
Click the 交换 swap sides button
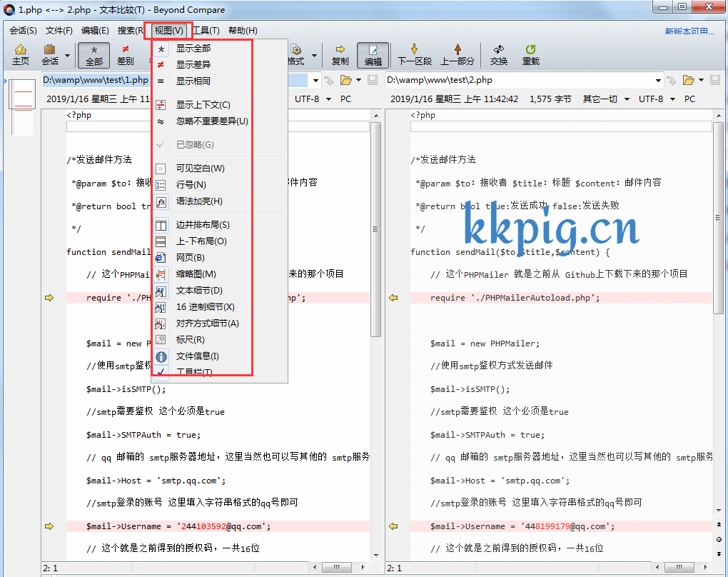coord(499,55)
